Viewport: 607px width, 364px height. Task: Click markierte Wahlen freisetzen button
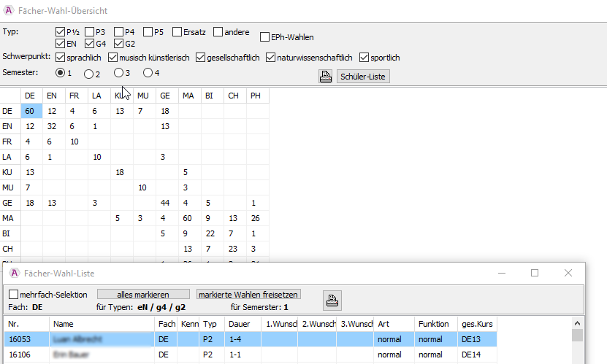(248, 295)
